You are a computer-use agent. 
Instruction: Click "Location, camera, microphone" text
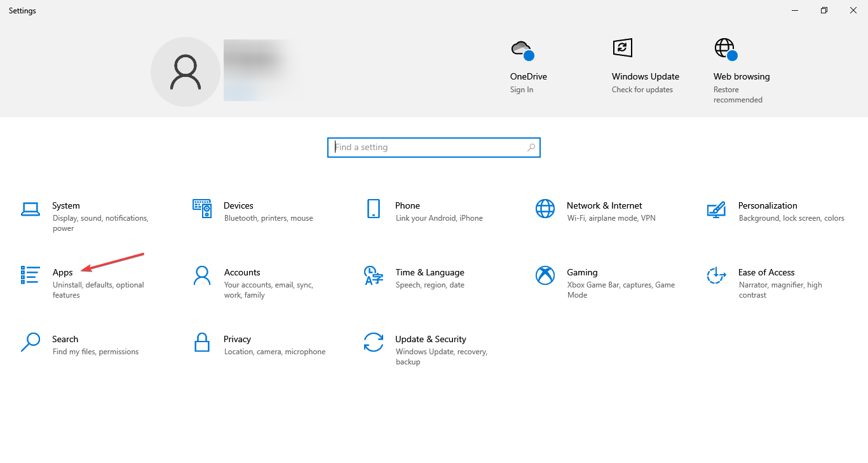[x=275, y=352]
